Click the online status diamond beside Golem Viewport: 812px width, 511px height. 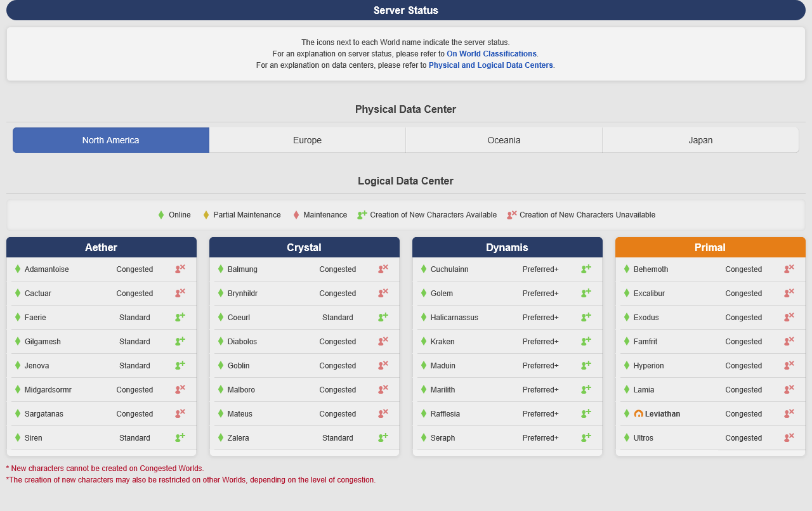point(424,293)
